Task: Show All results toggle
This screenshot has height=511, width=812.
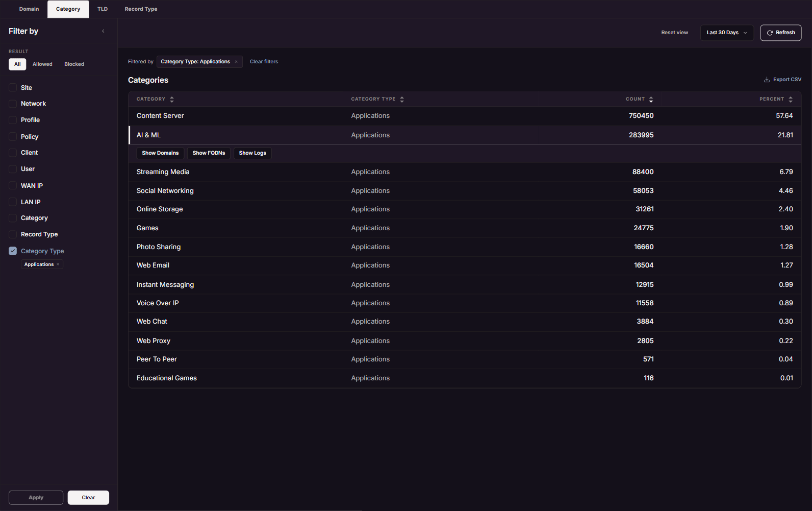Action: [x=17, y=64]
